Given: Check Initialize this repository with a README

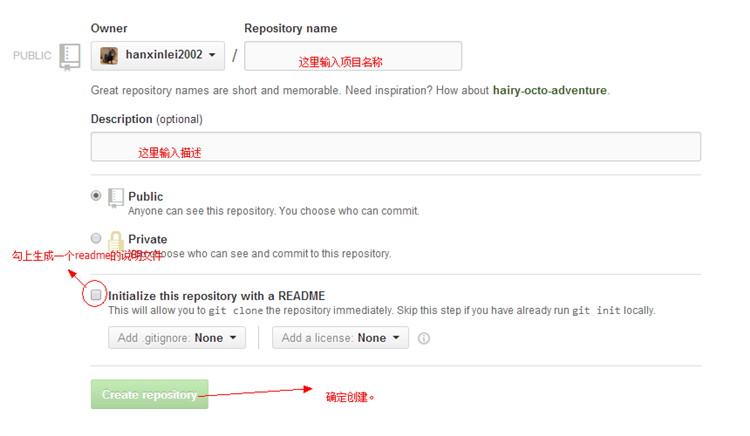Looking at the screenshot, I should pyautogui.click(x=96, y=294).
